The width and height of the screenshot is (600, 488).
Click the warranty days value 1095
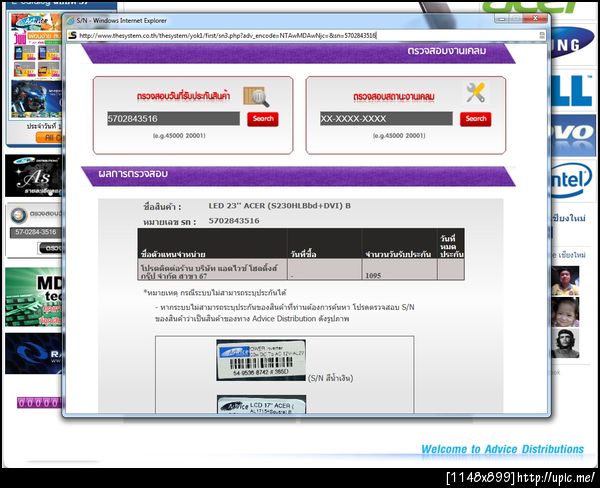[373, 276]
